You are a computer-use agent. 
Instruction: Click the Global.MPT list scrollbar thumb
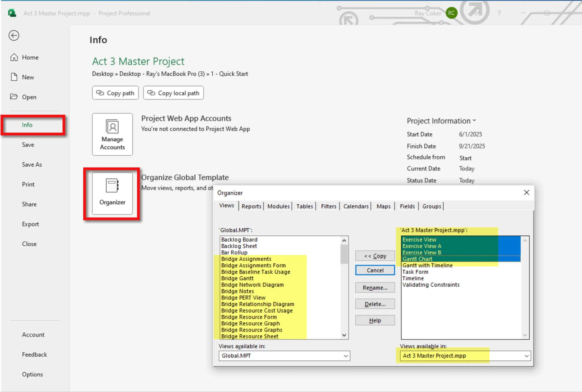coord(344,254)
